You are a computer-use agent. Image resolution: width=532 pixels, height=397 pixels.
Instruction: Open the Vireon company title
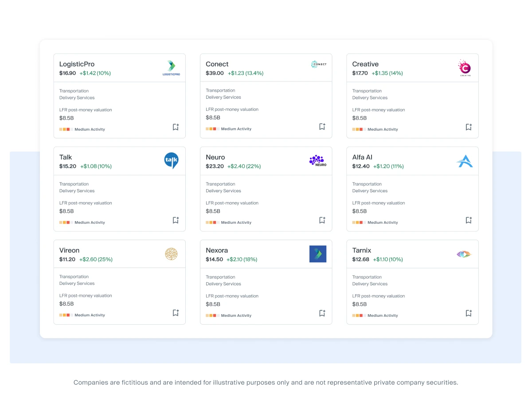click(70, 250)
